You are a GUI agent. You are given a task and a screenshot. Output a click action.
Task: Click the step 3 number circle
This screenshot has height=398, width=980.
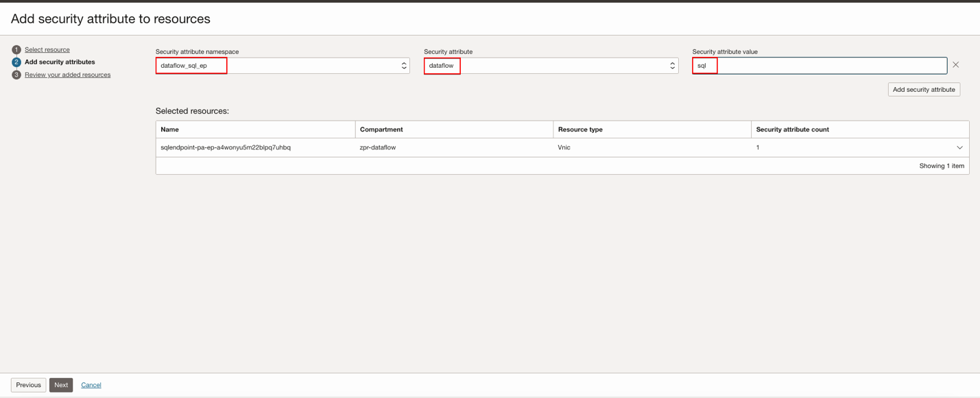tap(16, 75)
